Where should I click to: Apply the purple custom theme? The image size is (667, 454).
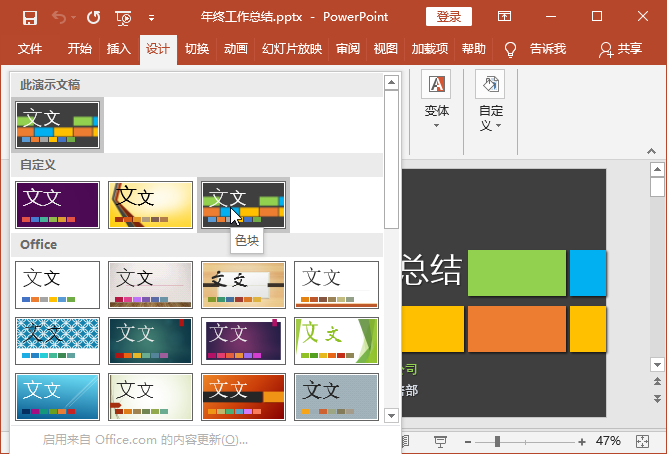[57, 205]
